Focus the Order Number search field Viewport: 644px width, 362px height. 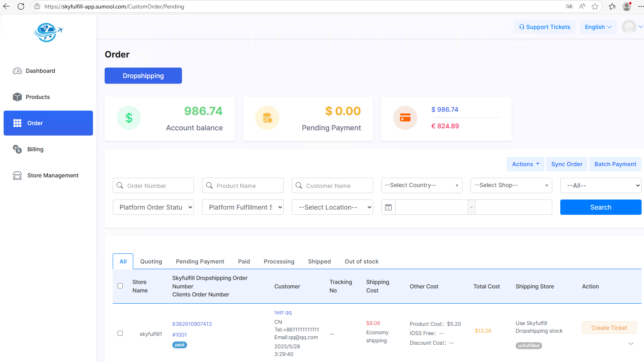pyautogui.click(x=153, y=185)
